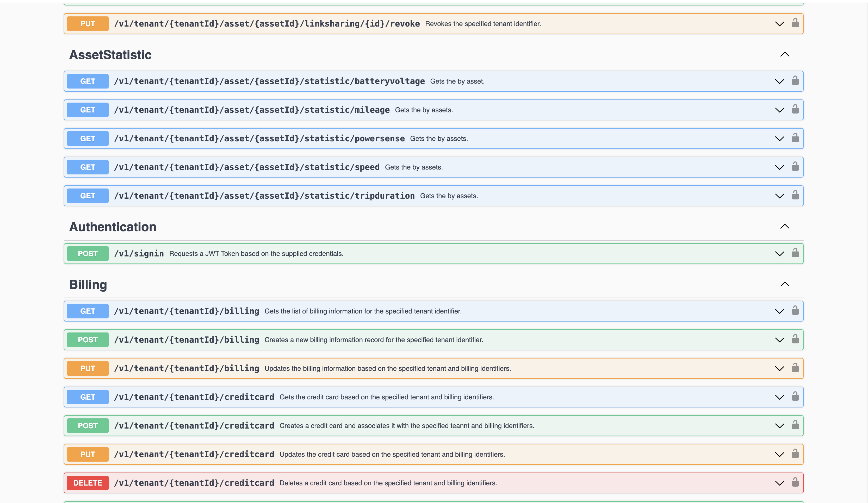The image size is (868, 503).
Task: Expand the GET tenant creditcard endpoint chevron
Action: point(779,397)
